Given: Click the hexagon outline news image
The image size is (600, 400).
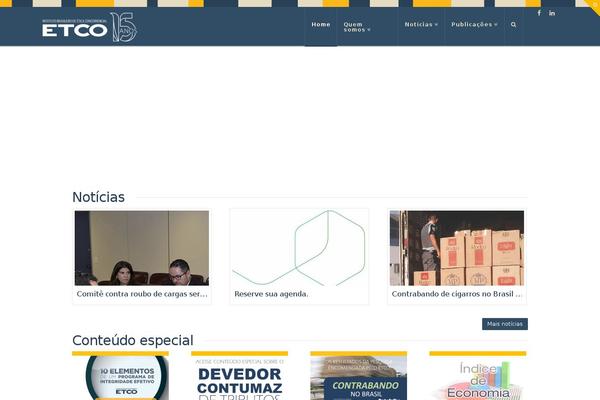Looking at the screenshot, I should [299, 248].
